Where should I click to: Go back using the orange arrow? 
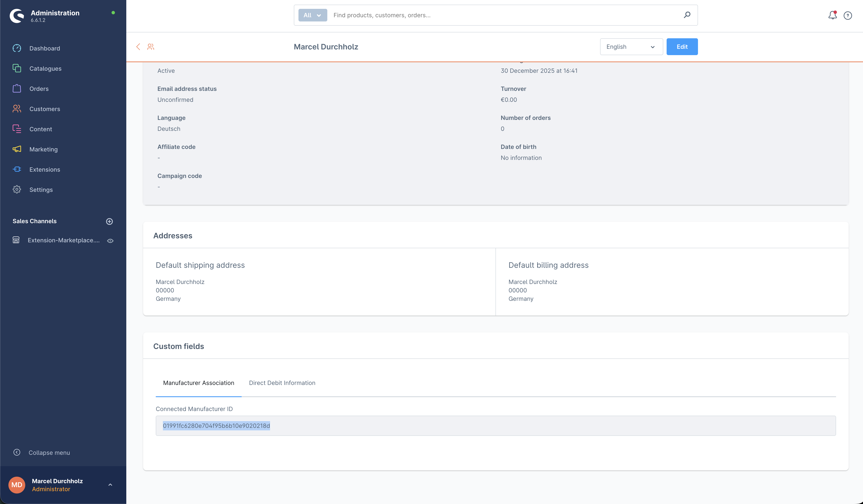click(x=138, y=47)
